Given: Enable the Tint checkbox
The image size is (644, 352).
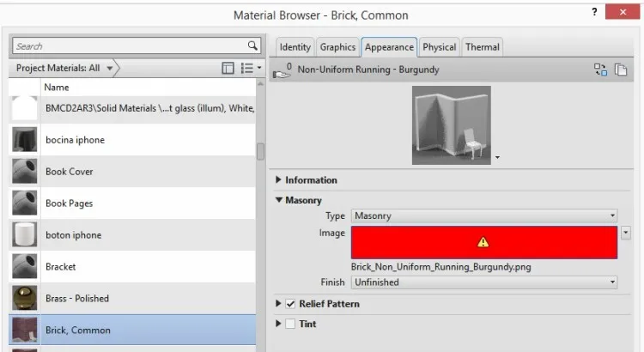Looking at the screenshot, I should tap(290, 324).
